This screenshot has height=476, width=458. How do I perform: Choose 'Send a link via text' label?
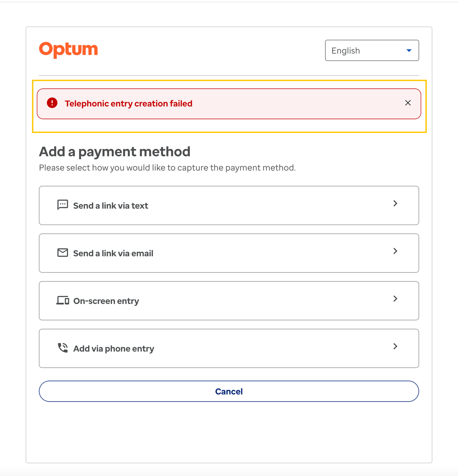111,206
